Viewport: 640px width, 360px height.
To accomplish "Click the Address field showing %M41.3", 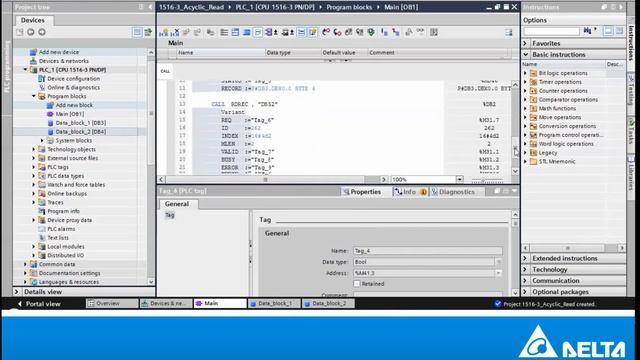I will pos(424,273).
